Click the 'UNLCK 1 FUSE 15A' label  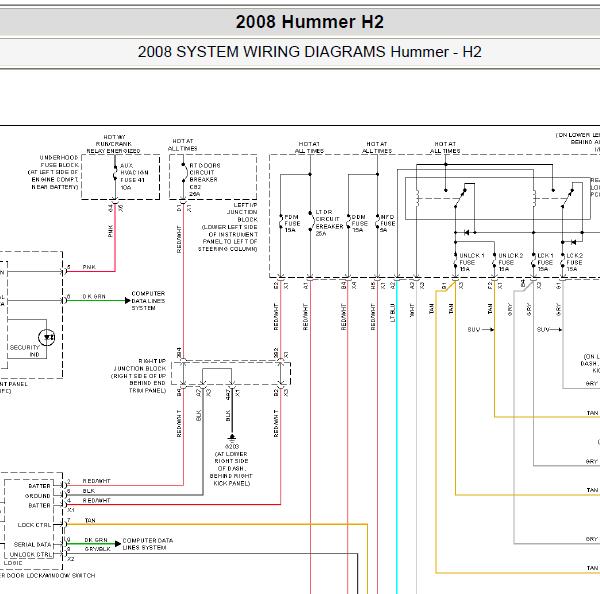pyautogui.click(x=471, y=262)
